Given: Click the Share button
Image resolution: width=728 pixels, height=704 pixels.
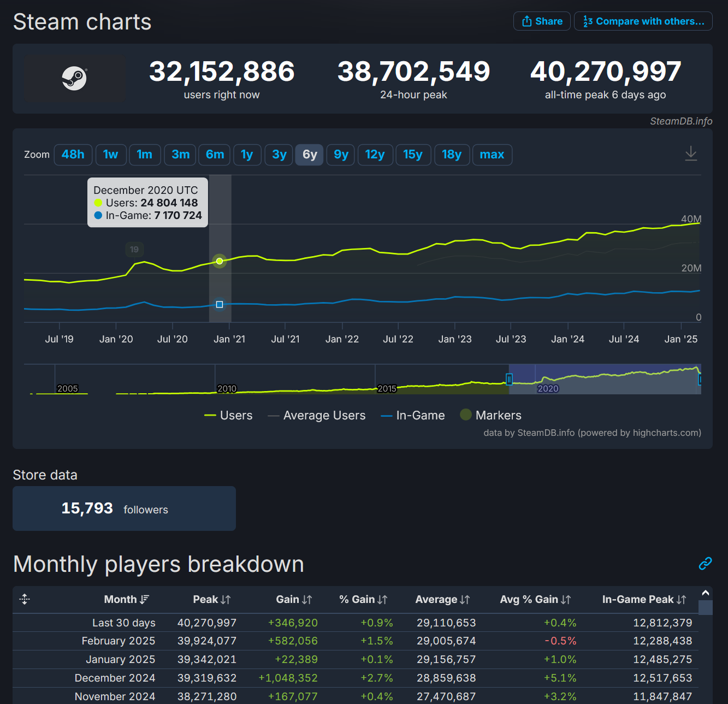Looking at the screenshot, I should 542,21.
